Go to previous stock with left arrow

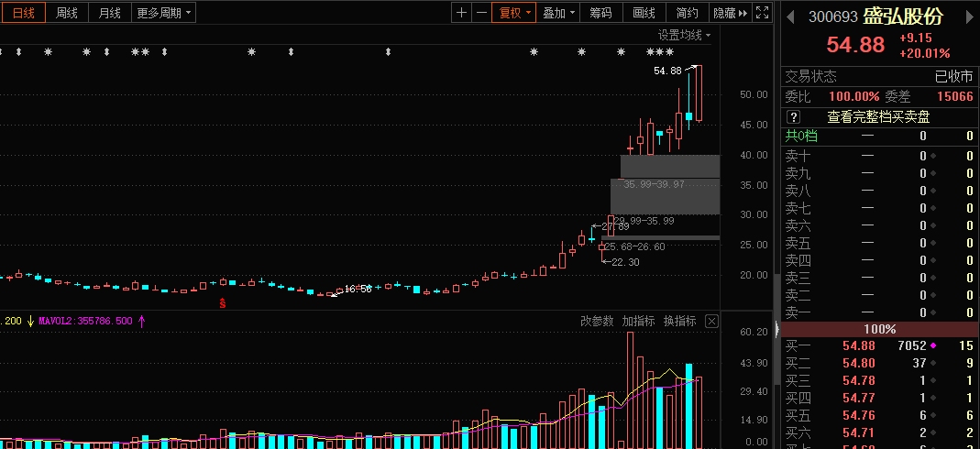click(x=790, y=16)
